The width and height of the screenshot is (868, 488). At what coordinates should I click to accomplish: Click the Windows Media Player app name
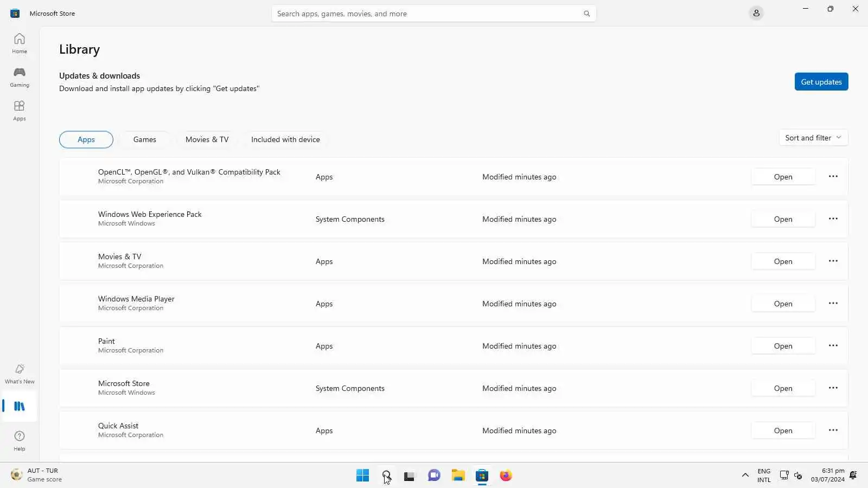tap(136, 299)
